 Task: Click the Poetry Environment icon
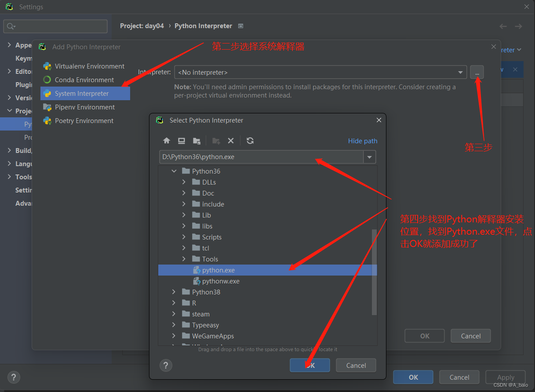(47, 121)
